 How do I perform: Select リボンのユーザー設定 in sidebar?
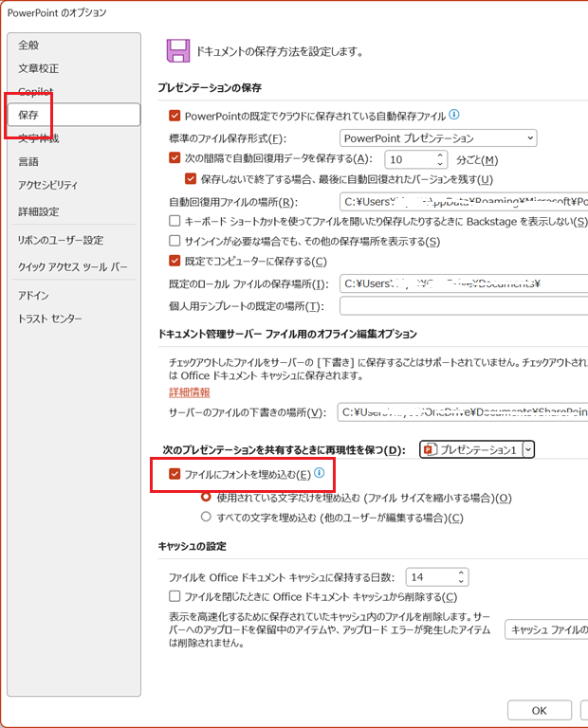coord(60,240)
